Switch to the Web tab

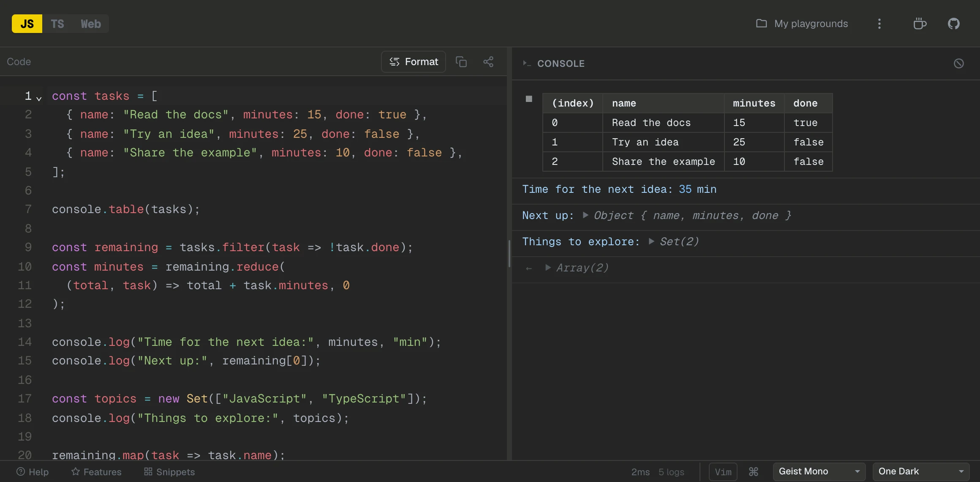(91, 24)
